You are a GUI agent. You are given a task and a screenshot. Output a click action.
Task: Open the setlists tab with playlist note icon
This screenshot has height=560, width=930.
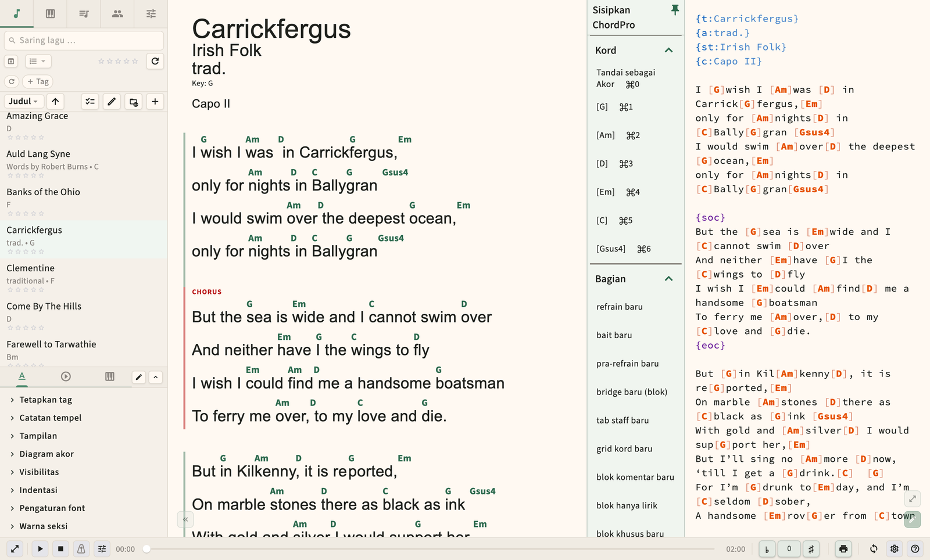coord(84,13)
